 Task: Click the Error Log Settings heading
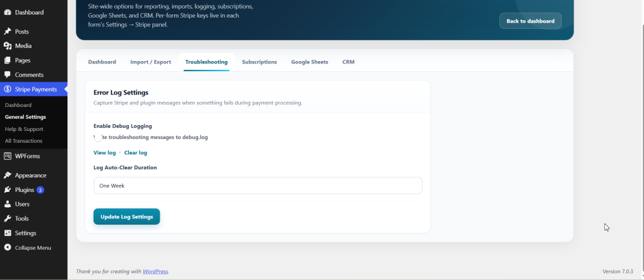(x=121, y=93)
